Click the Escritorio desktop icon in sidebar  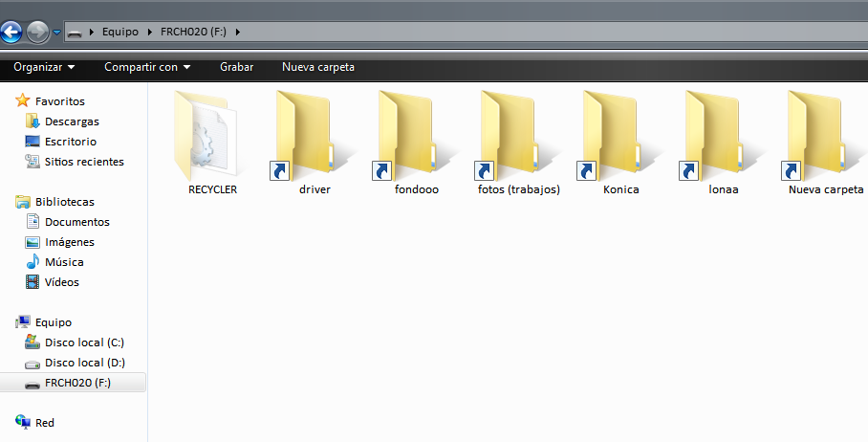coord(33,142)
